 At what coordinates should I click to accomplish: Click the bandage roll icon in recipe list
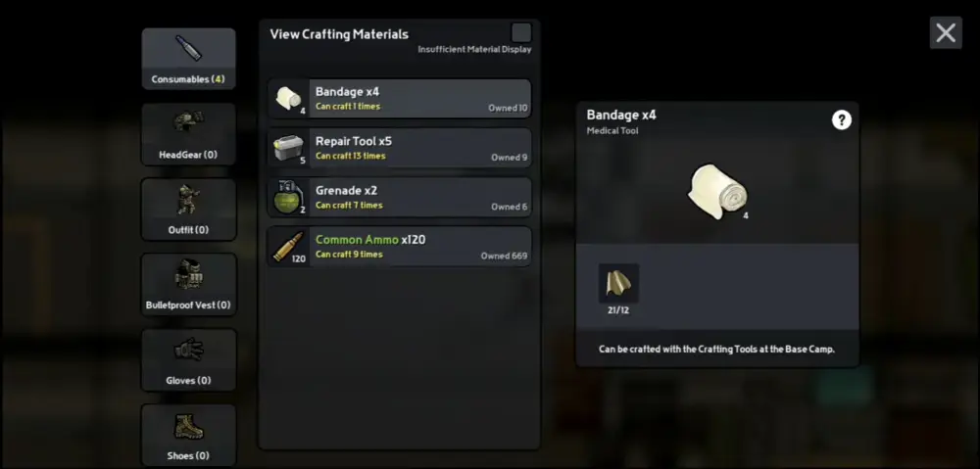click(288, 98)
